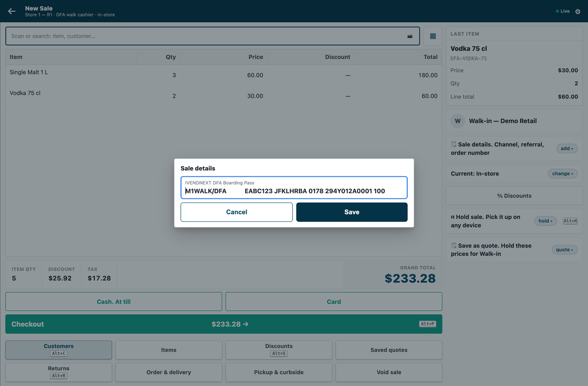Select the Vodka 75 cl cart row
This screenshot has height=386, width=588.
tap(224, 96)
